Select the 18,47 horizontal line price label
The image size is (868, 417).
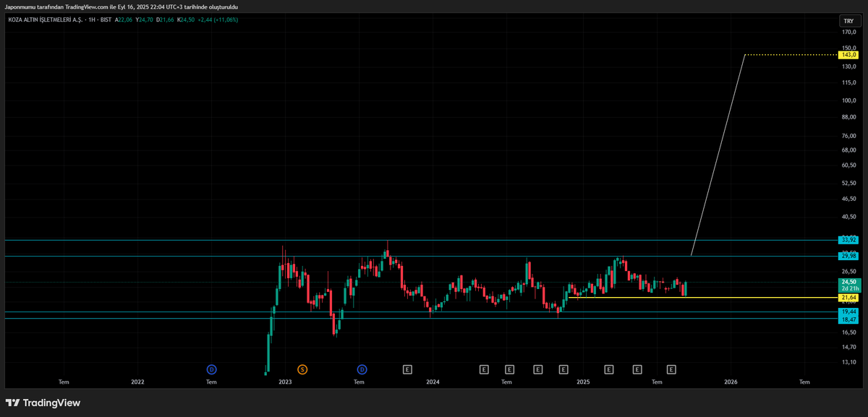[x=848, y=319]
